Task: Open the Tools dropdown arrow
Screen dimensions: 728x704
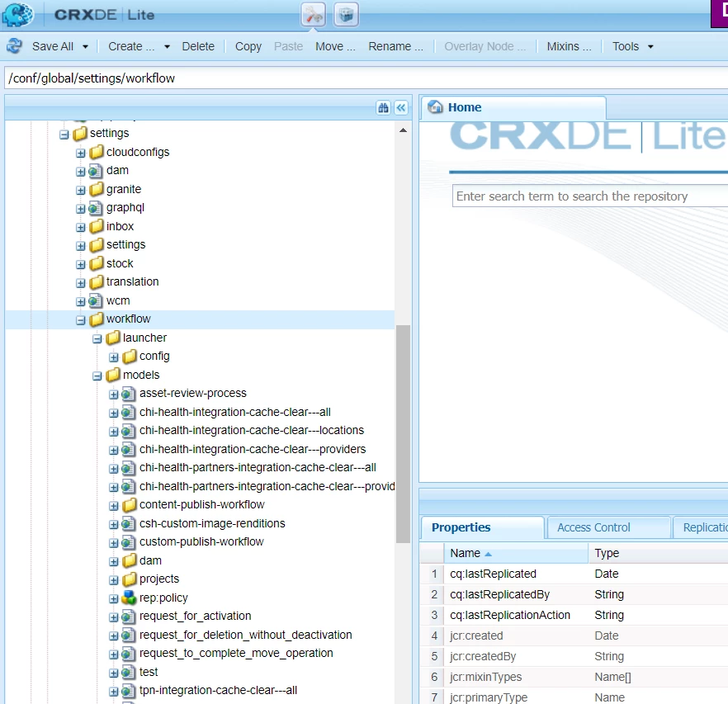Action: pyautogui.click(x=650, y=46)
